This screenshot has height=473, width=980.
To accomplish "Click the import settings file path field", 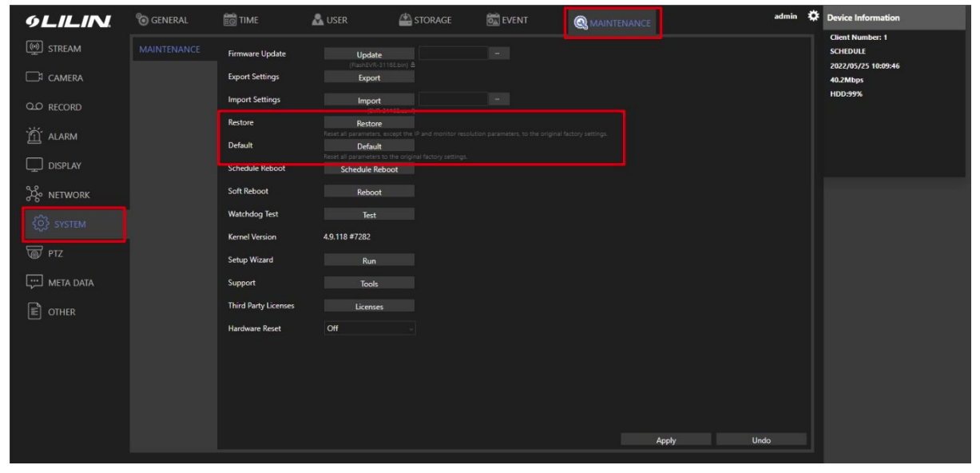I will (x=453, y=99).
